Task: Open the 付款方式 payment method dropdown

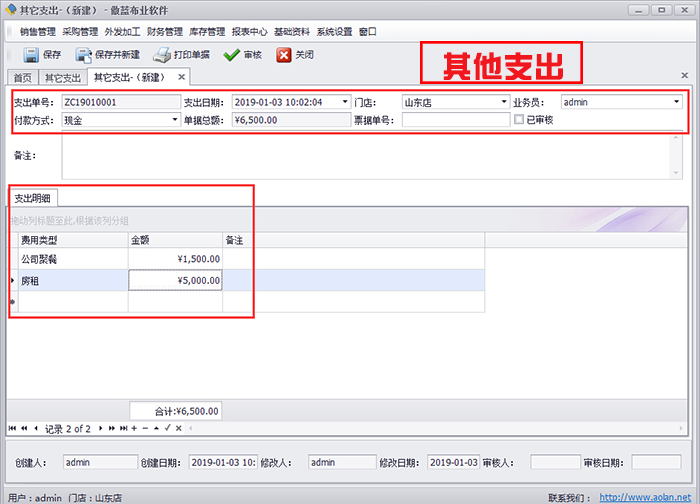Action: [174, 120]
